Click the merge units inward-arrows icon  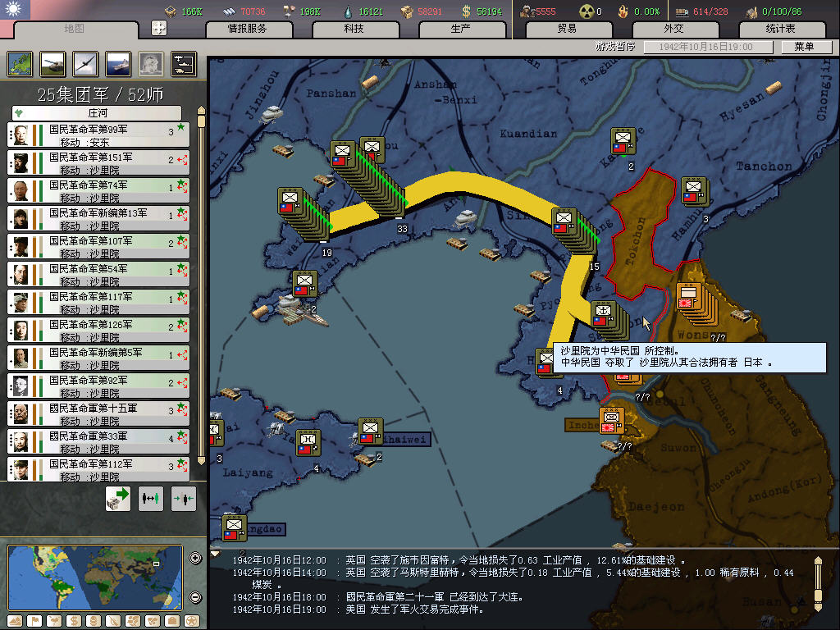pyautogui.click(x=183, y=499)
